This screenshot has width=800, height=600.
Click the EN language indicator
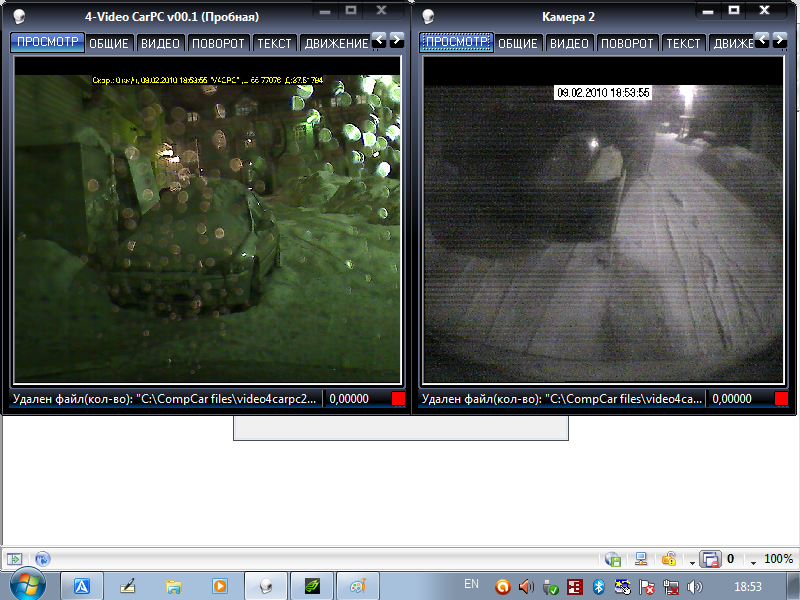coord(472,583)
